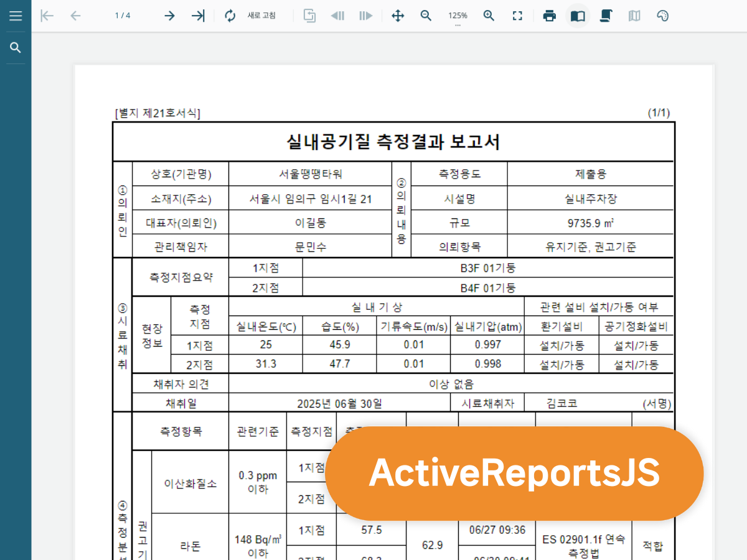Jump to the last page arrow

[x=198, y=16]
